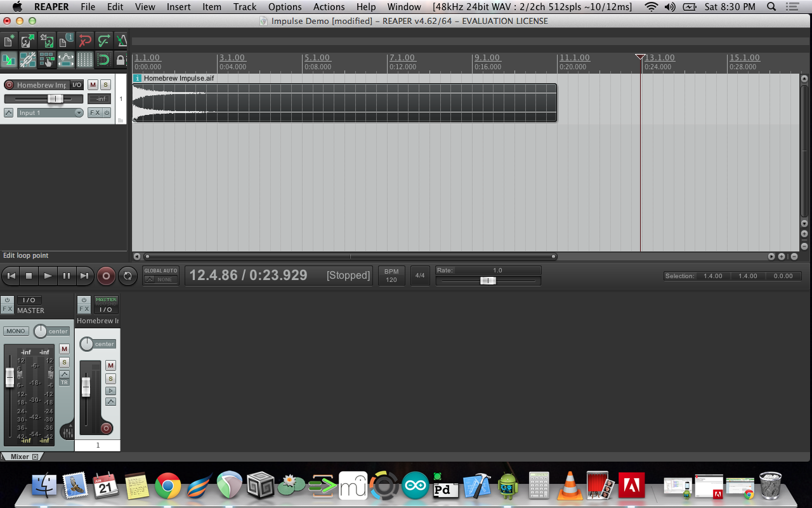Click the MASTER TR envelope button
The image size is (812, 508).
point(64,382)
